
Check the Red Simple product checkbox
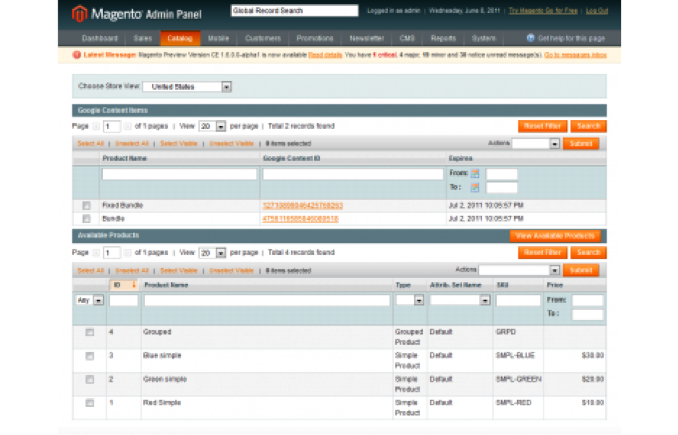pyautogui.click(x=90, y=403)
